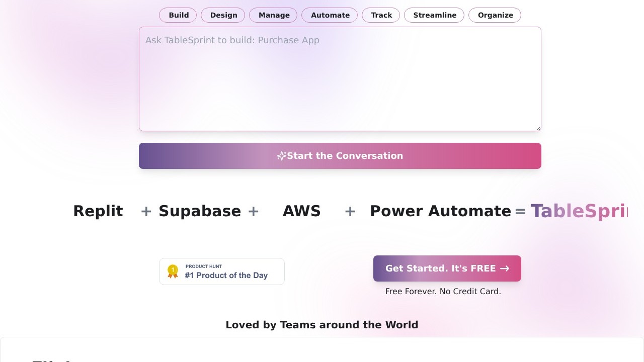Click the arrow icon on Get Started
This screenshot has height=362, width=644.
[x=505, y=268]
